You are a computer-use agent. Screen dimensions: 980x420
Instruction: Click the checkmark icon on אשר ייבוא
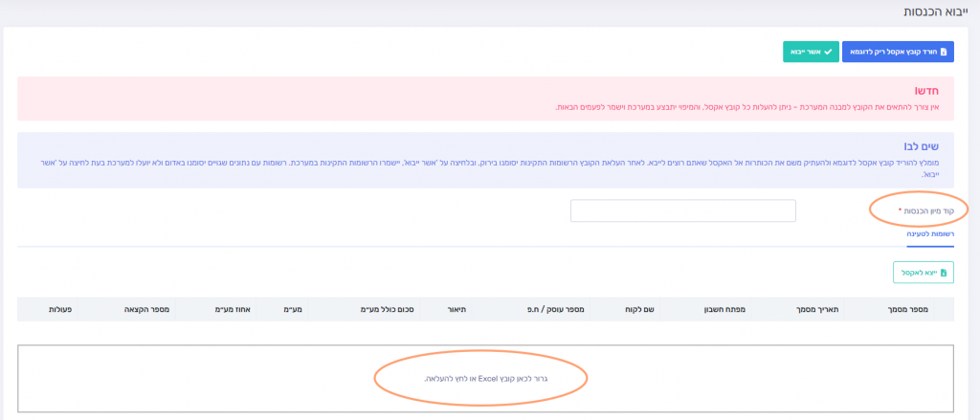[829, 52]
